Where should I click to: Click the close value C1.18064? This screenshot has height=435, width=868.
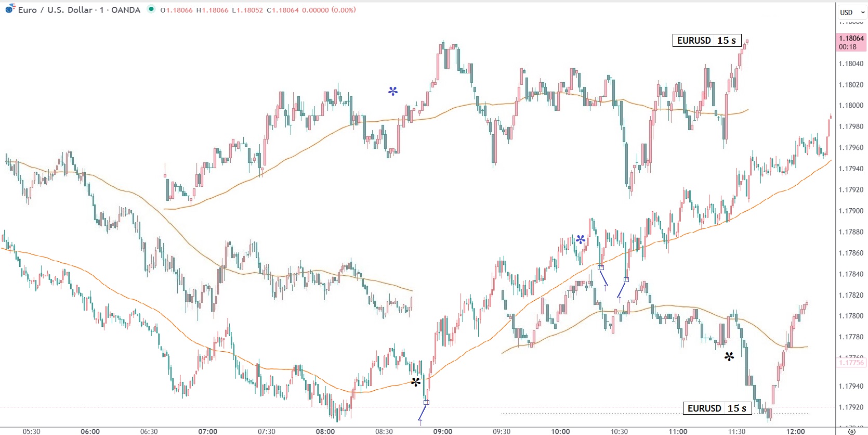click(283, 10)
